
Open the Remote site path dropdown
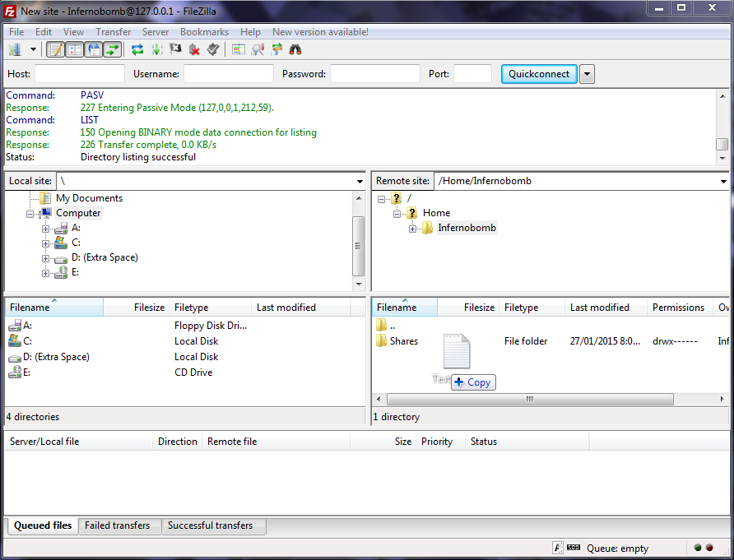pyautogui.click(x=723, y=181)
